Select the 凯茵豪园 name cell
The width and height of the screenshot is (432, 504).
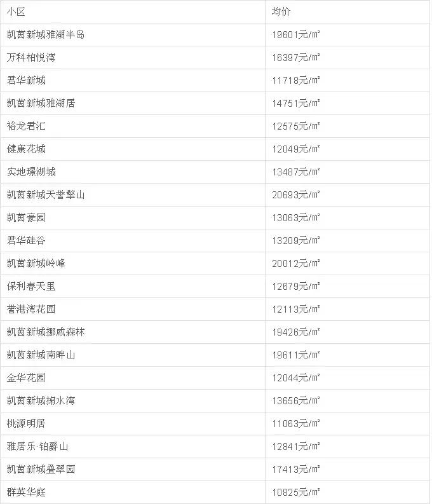[x=26, y=217]
